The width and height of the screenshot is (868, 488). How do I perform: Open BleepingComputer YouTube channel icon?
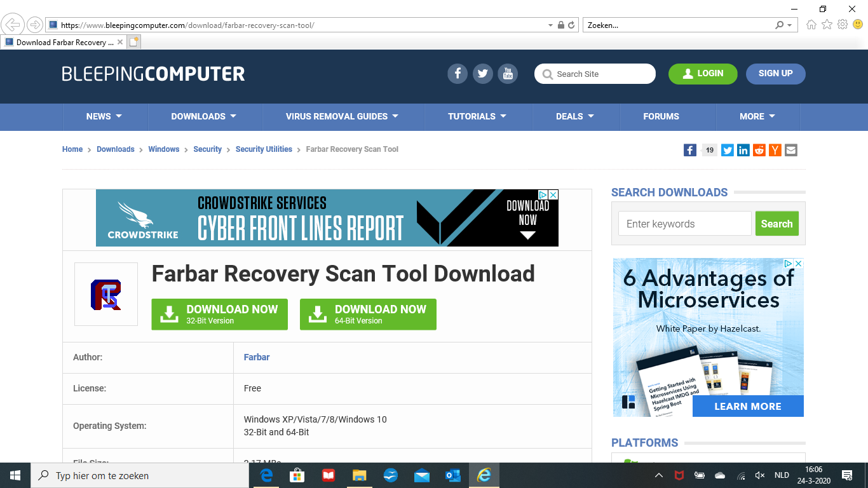[508, 74]
